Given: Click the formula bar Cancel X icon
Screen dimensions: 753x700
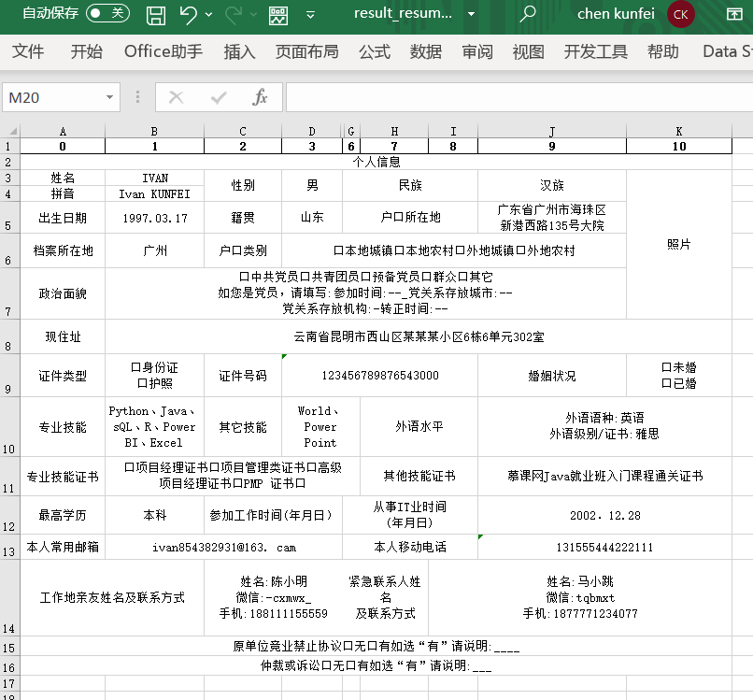Looking at the screenshot, I should pos(177,97).
